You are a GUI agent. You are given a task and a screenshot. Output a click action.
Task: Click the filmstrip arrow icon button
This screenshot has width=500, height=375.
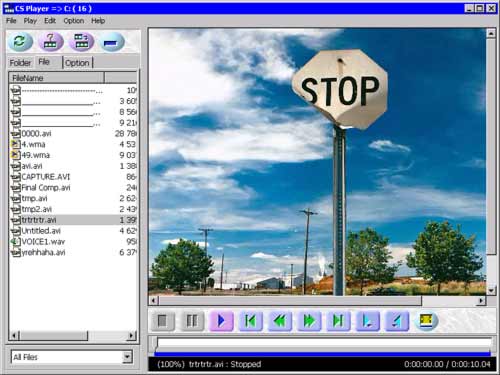click(81, 42)
